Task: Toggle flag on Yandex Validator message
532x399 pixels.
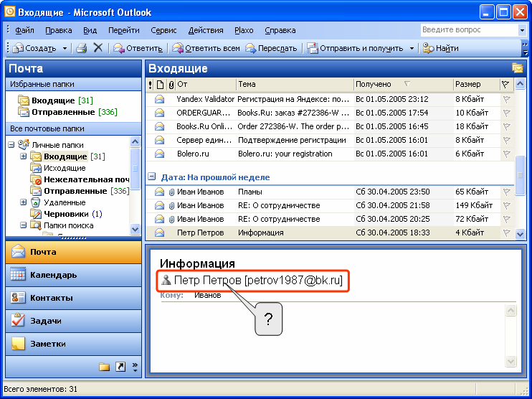Action: (x=507, y=100)
